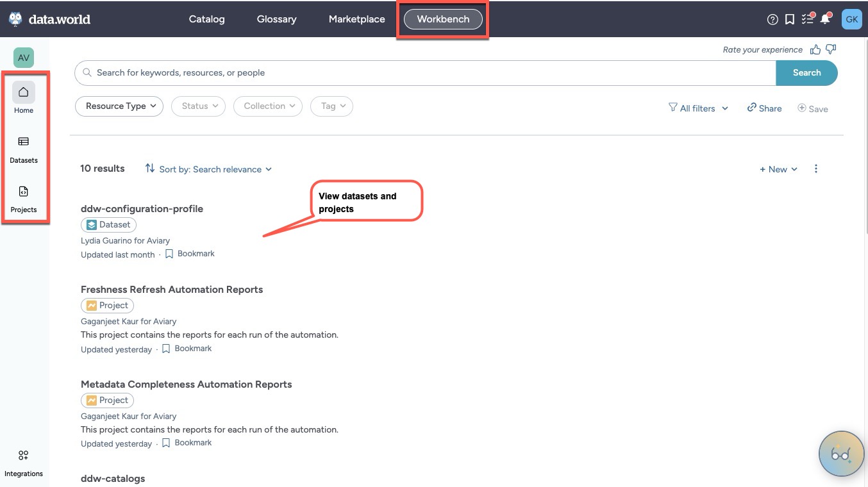The width and height of the screenshot is (868, 487).
Task: Open Freshness Refresh Automation Reports
Action: [172, 290]
